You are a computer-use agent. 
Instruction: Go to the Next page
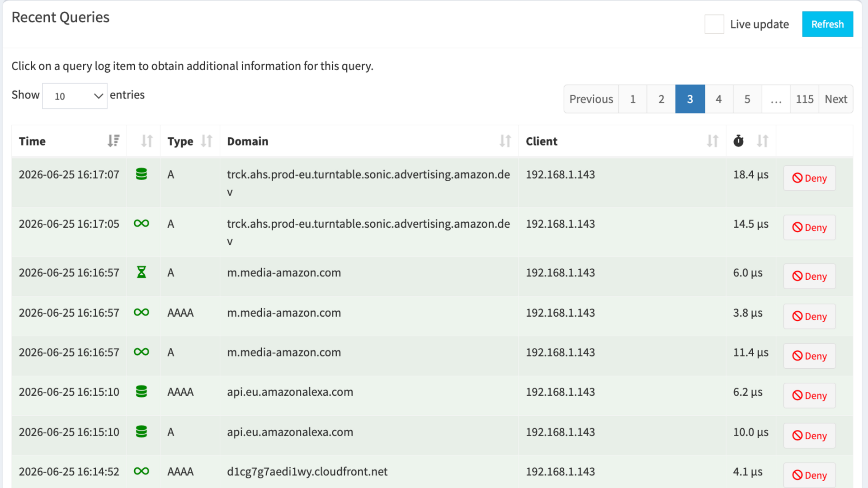pos(835,99)
